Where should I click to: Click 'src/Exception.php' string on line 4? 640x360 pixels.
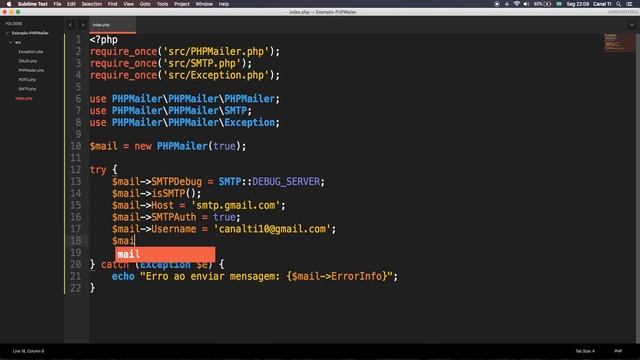tap(216, 75)
